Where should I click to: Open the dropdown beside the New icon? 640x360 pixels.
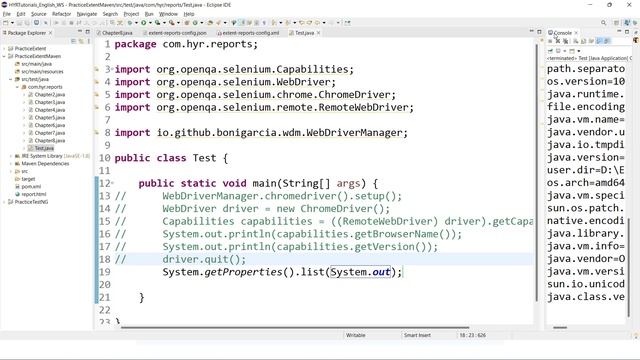coord(12,23)
